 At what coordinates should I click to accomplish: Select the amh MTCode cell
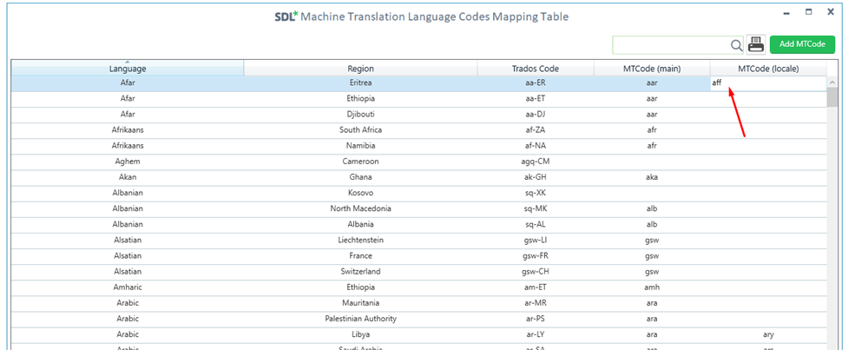652,287
